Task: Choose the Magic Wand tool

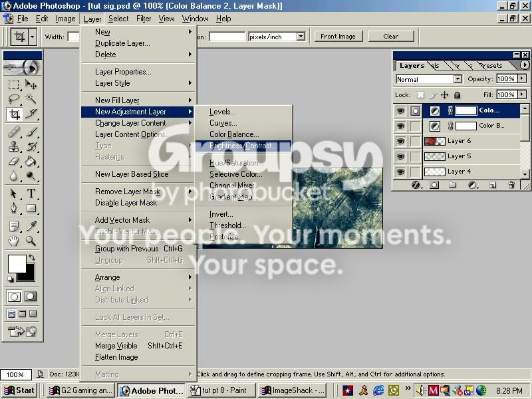Action: 31,98
